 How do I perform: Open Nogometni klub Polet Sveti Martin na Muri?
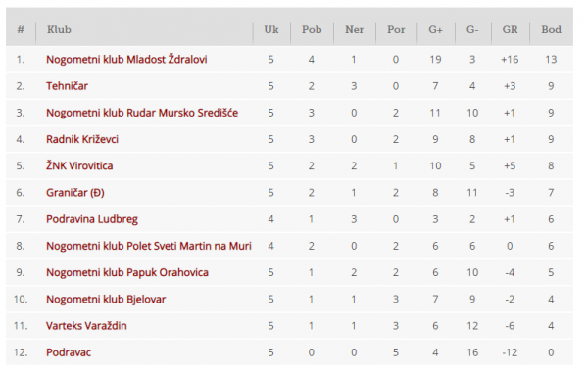click(149, 246)
